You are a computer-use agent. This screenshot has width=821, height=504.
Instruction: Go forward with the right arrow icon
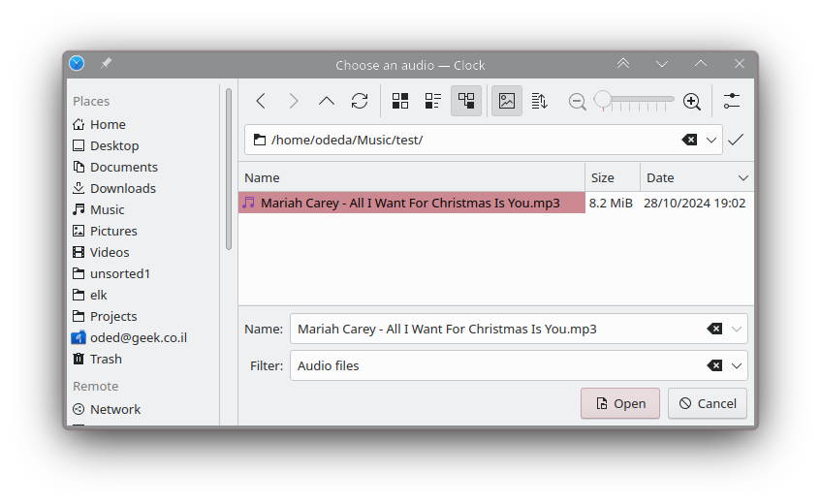pos(293,101)
